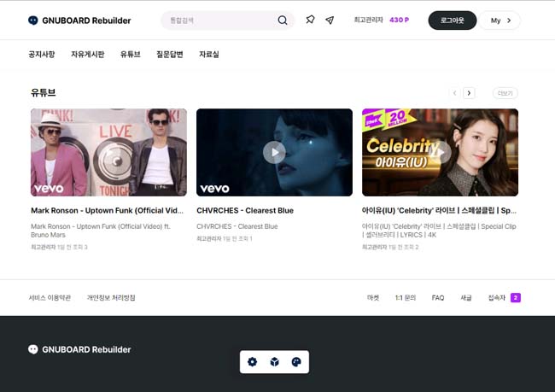The image size is (555, 392).
Task: Open settings gear in floating toolbar
Action: pos(252,362)
